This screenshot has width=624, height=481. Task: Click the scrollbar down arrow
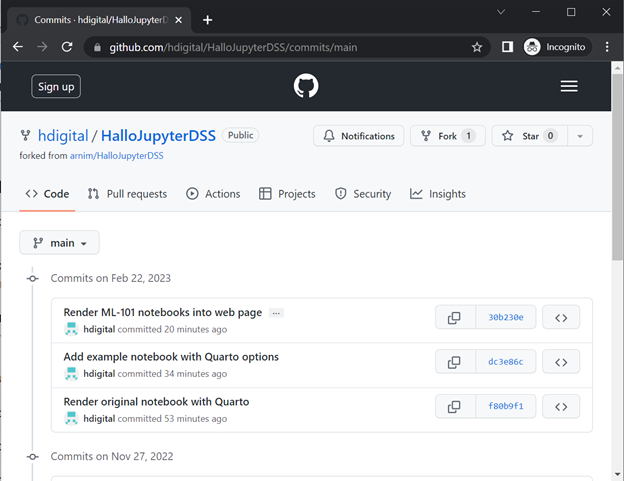click(617, 474)
